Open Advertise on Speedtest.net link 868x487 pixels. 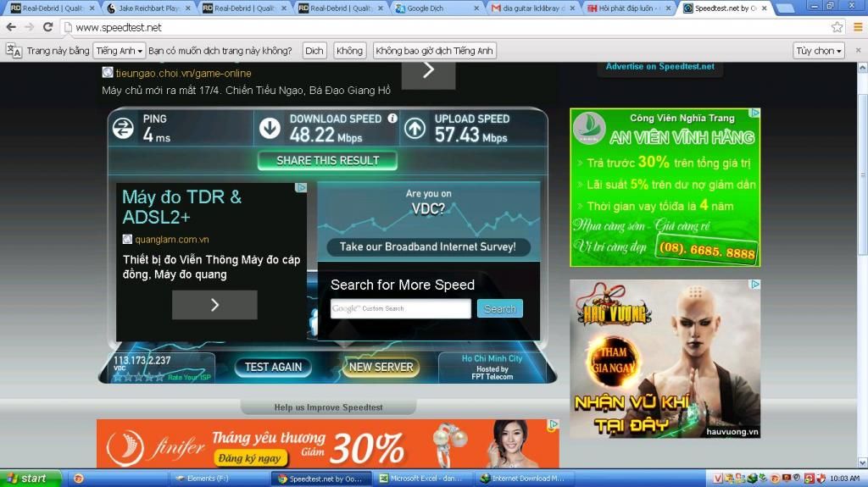coord(659,66)
